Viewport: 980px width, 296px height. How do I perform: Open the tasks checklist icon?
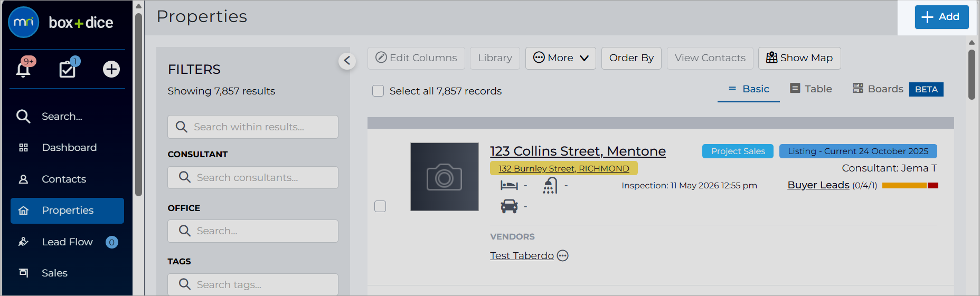[68, 69]
